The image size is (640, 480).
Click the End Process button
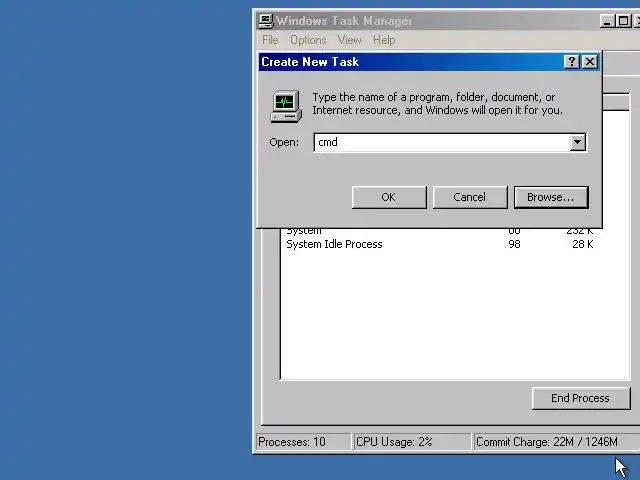pos(581,398)
